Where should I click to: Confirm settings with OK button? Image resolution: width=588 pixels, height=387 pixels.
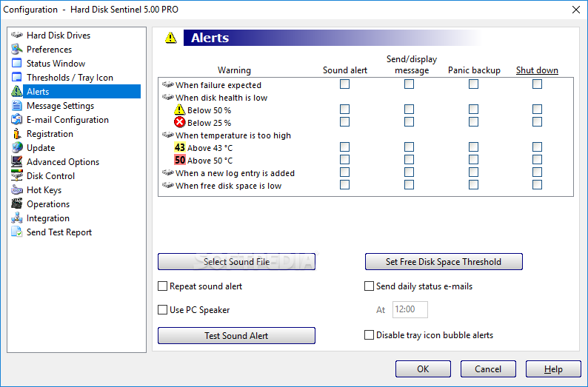423,369
